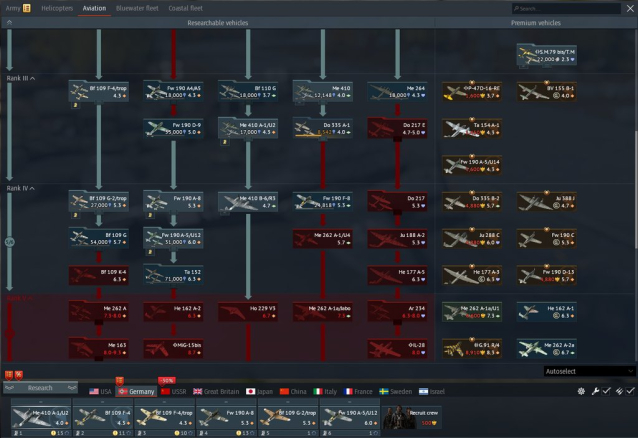Screen dimensions: 638x438
Task: Select the Do 335 A-1 fighter
Action: pos(323,128)
